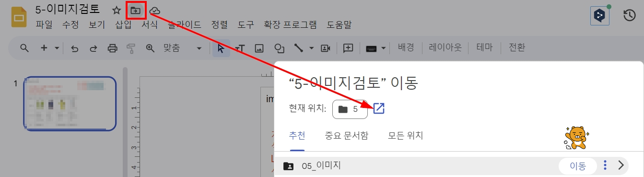Open the 보기 menu
The height and width of the screenshot is (177, 644).
97,25
